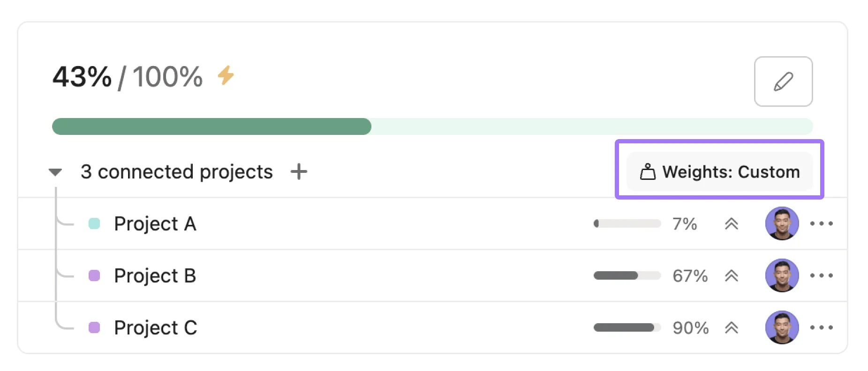Click Project B's owner avatar

tap(782, 275)
